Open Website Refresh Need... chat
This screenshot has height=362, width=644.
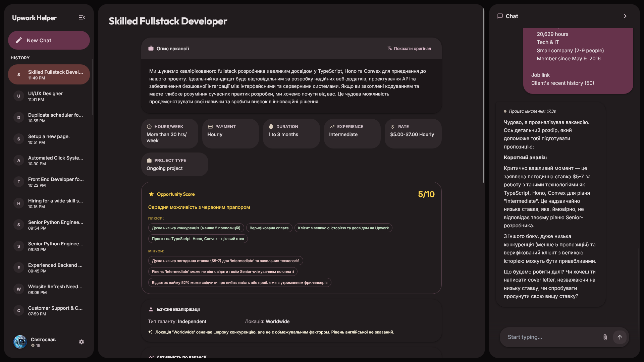(x=49, y=289)
